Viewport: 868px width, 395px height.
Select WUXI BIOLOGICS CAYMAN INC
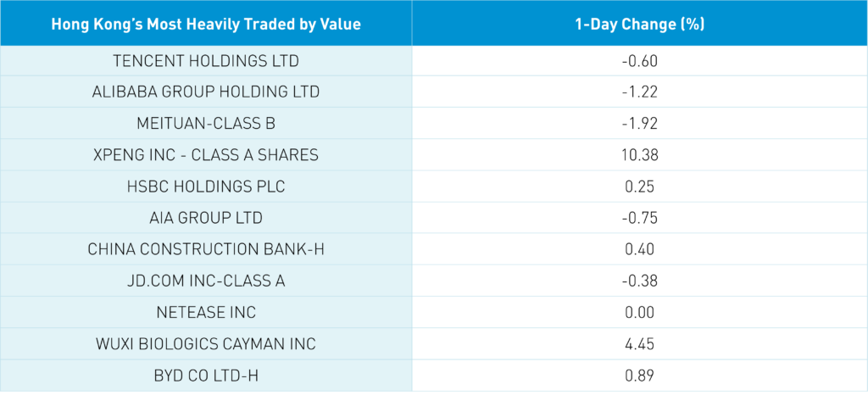(206, 343)
